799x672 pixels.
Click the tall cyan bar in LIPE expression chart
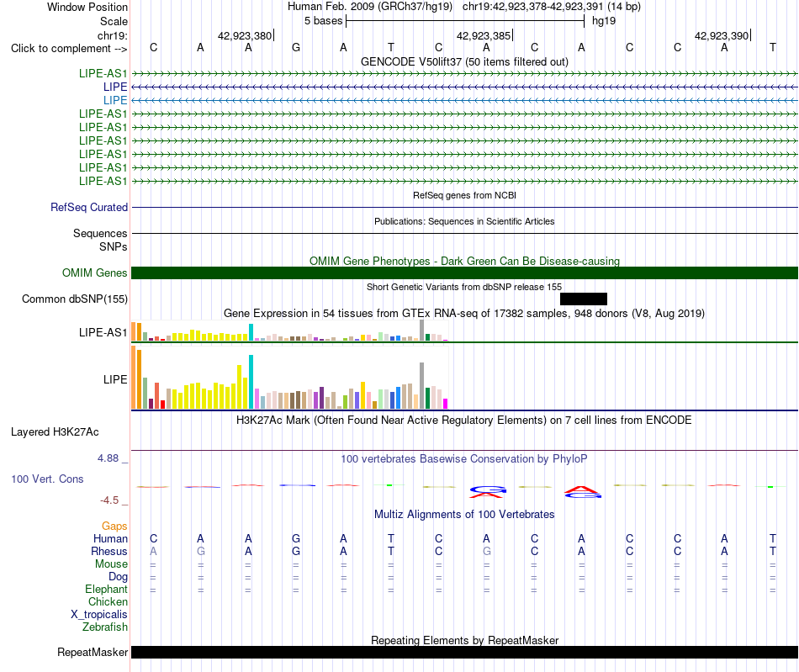pyautogui.click(x=251, y=382)
